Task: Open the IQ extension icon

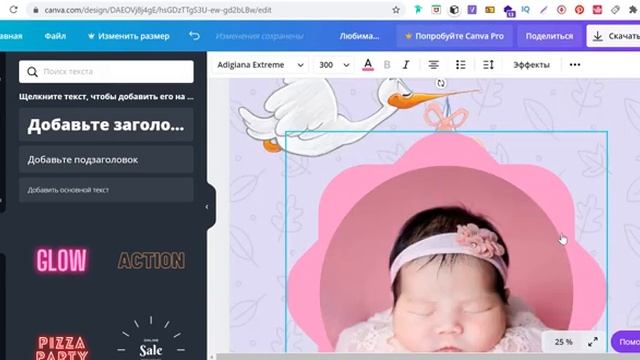Action: [525, 9]
